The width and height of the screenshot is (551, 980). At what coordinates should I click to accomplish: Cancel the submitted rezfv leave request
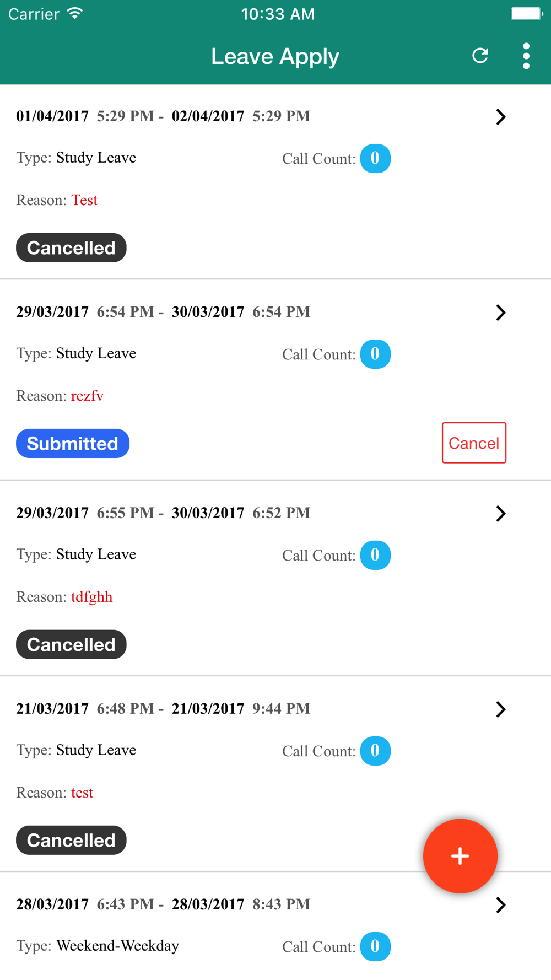[x=474, y=443]
